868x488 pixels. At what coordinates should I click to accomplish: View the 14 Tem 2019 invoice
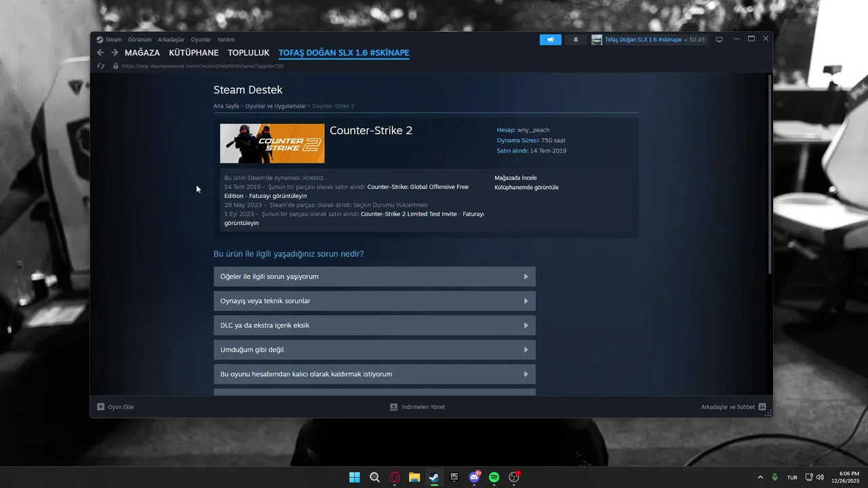pos(278,196)
